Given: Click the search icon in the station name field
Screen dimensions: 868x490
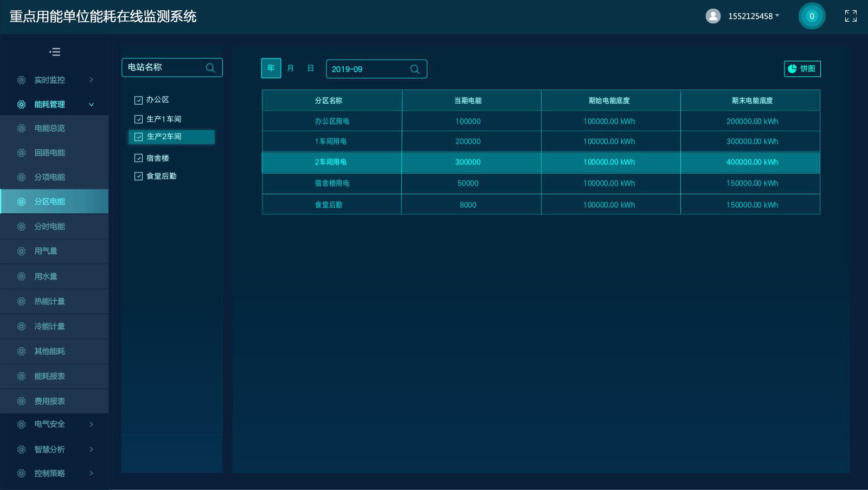Looking at the screenshot, I should (x=210, y=68).
